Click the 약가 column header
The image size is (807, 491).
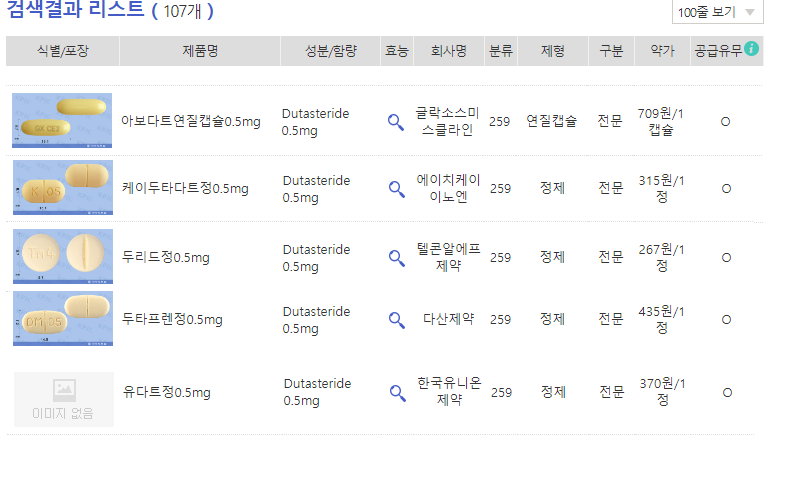pos(662,51)
